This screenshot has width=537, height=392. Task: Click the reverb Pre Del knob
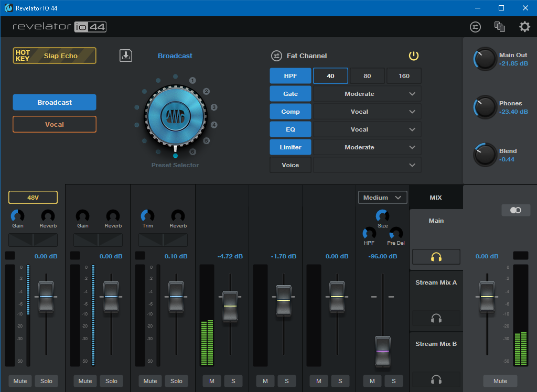coord(396,233)
